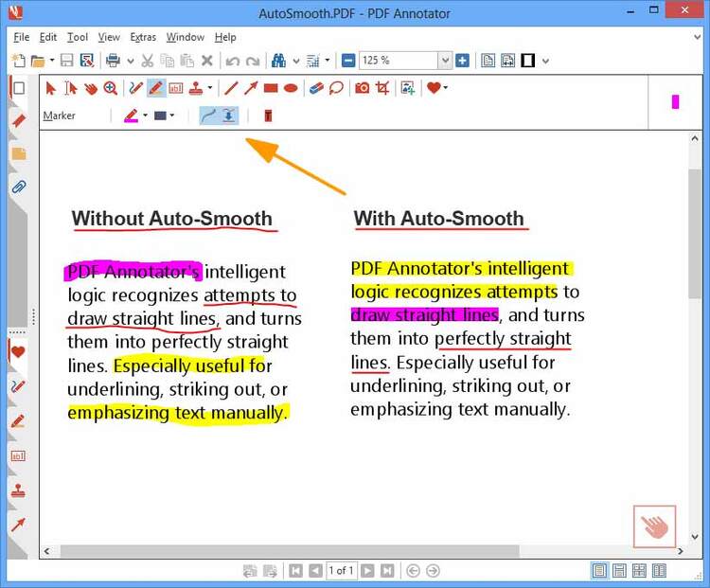The width and height of the screenshot is (710, 588).
Task: Open the Extras menu
Action: 143,37
